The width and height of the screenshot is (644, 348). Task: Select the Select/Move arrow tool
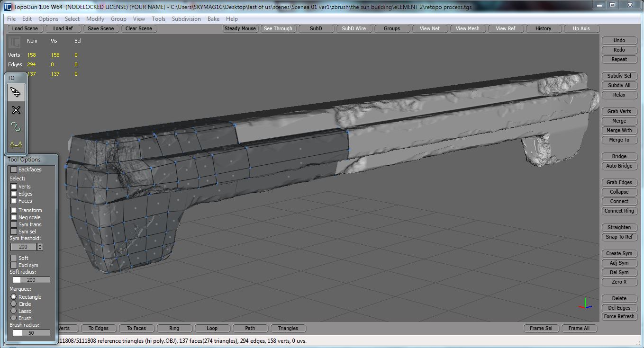[16, 92]
